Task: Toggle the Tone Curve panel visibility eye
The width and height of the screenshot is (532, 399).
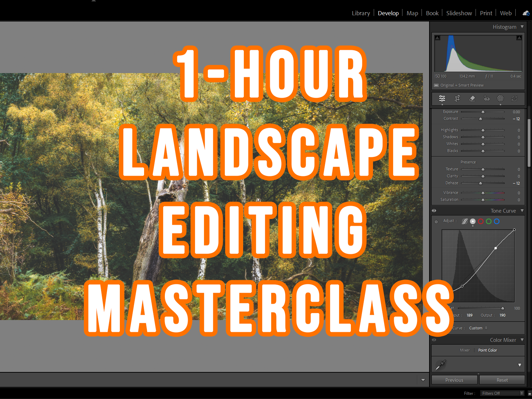Action: tap(434, 210)
